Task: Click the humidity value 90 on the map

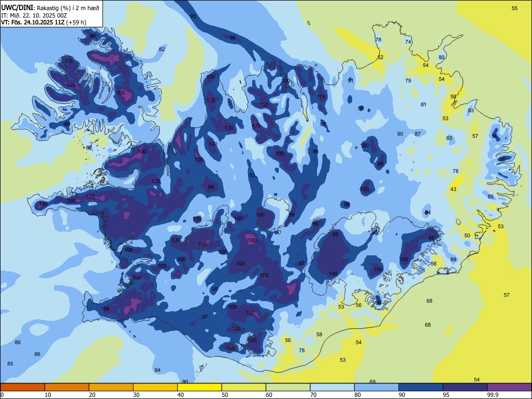Action: [x=401, y=134]
